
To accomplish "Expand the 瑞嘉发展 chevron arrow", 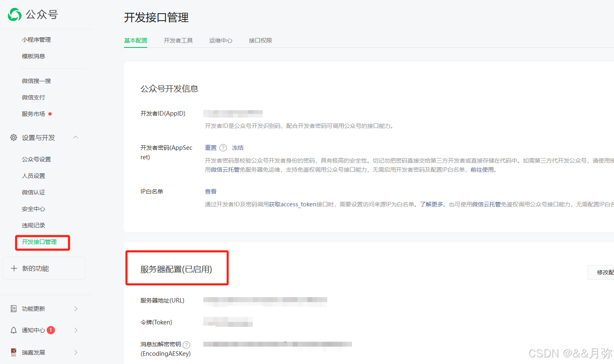I will click(76, 352).
